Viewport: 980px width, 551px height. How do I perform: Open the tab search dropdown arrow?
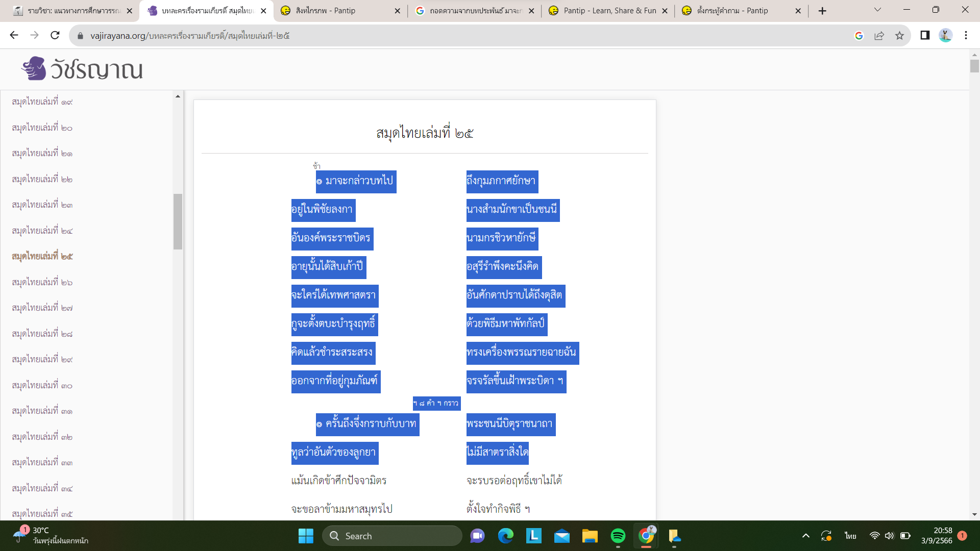tap(877, 10)
